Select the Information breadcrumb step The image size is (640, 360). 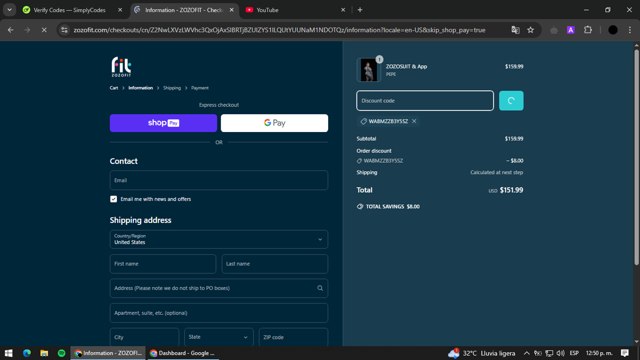[x=140, y=88]
